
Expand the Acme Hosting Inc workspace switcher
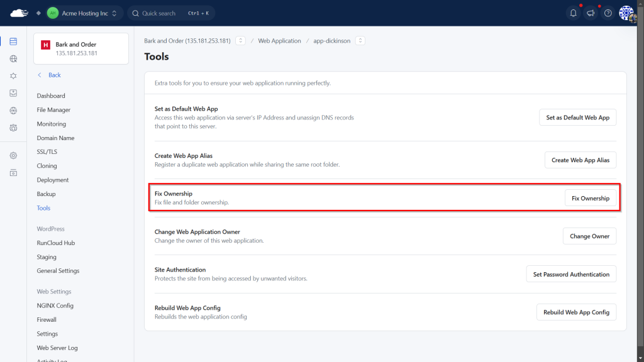tap(83, 13)
